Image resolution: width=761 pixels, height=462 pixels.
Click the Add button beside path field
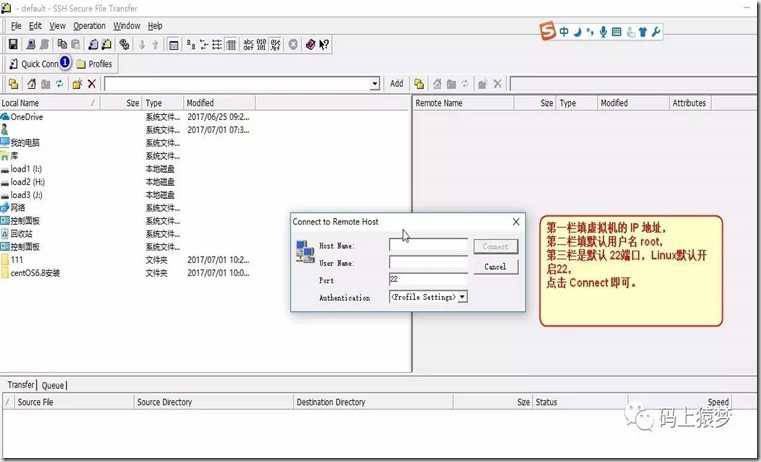[397, 83]
